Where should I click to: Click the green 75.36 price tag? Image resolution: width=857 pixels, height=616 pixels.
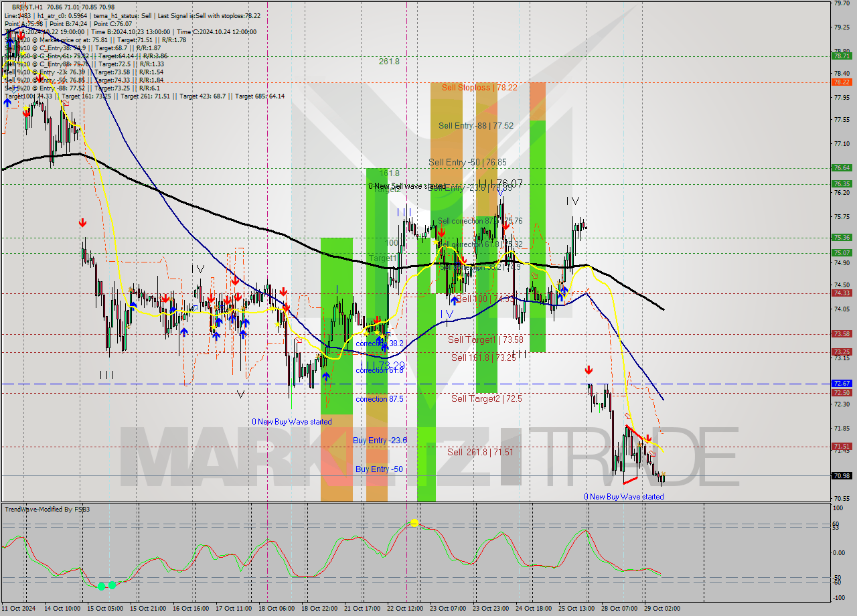(842, 237)
